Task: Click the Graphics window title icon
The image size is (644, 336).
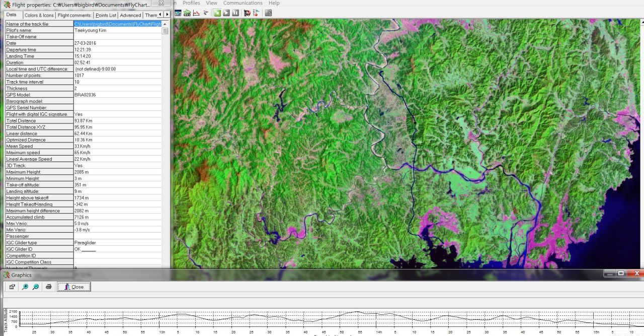Action: [x=6, y=275]
